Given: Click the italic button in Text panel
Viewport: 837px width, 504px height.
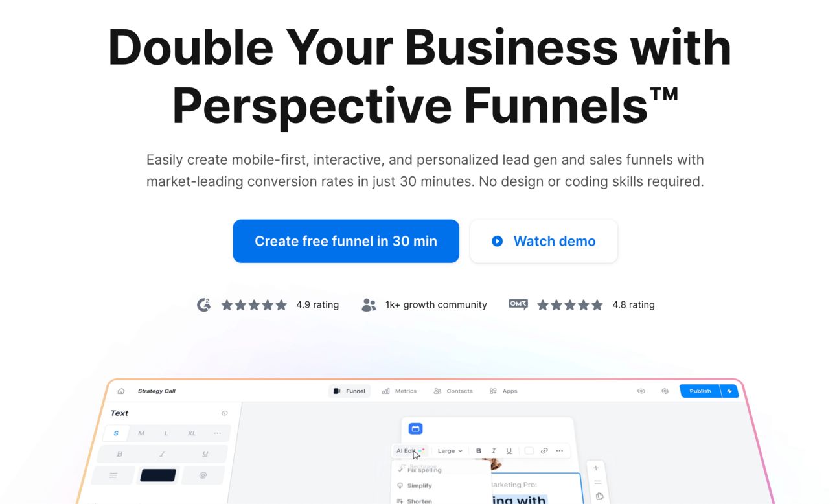Looking at the screenshot, I should click(x=163, y=454).
